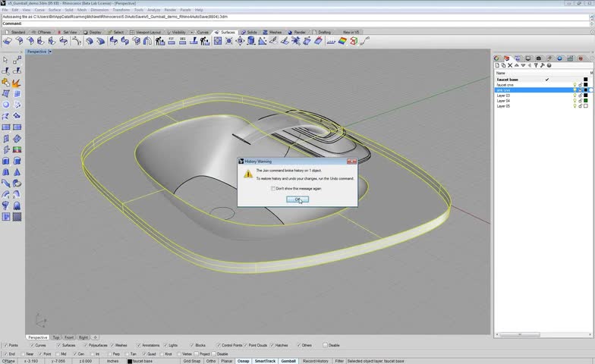Toggle visibility bulb of Layer 03

coord(575,96)
